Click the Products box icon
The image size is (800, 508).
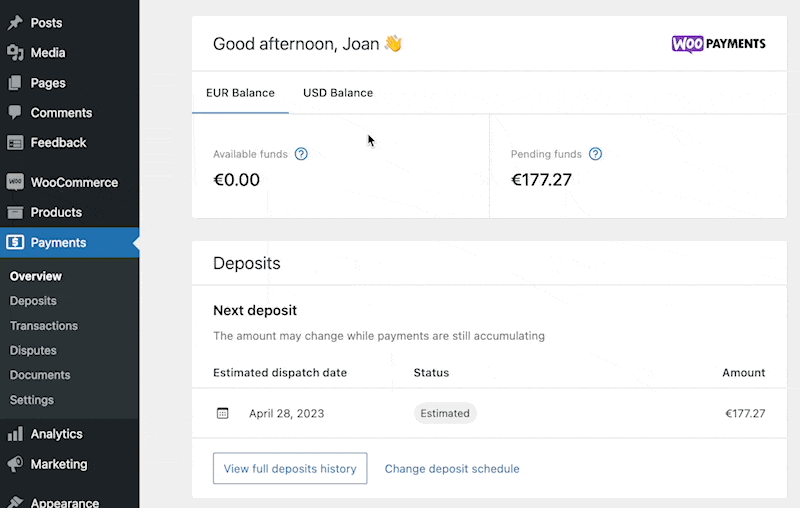click(x=15, y=212)
